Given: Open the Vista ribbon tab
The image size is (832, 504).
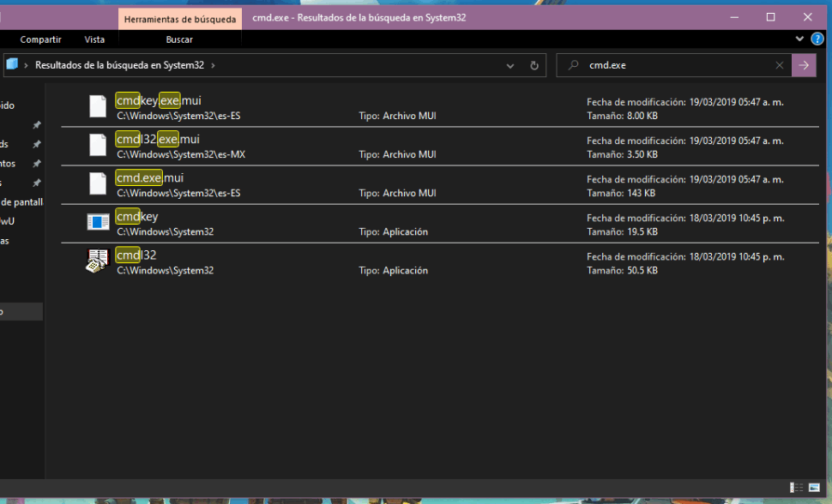Looking at the screenshot, I should coord(94,39).
